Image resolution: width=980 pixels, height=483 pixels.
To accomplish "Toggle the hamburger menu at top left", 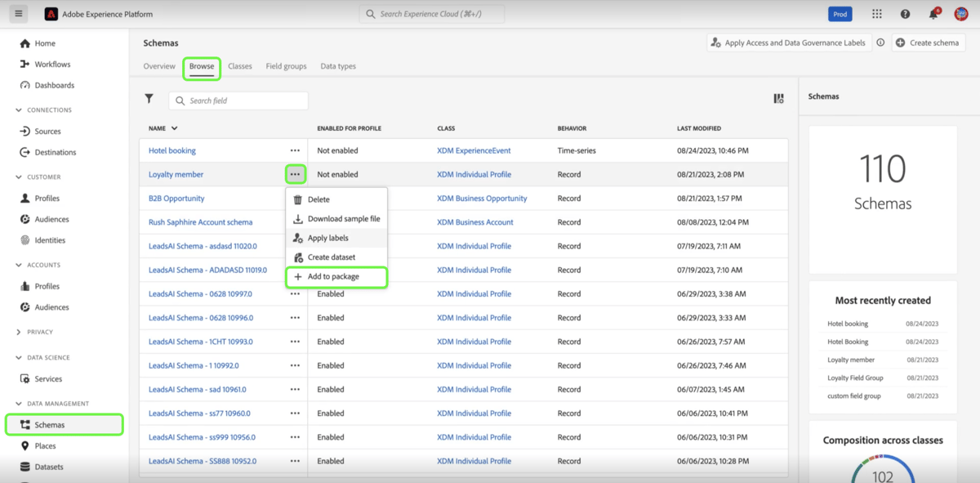I will [x=18, y=13].
